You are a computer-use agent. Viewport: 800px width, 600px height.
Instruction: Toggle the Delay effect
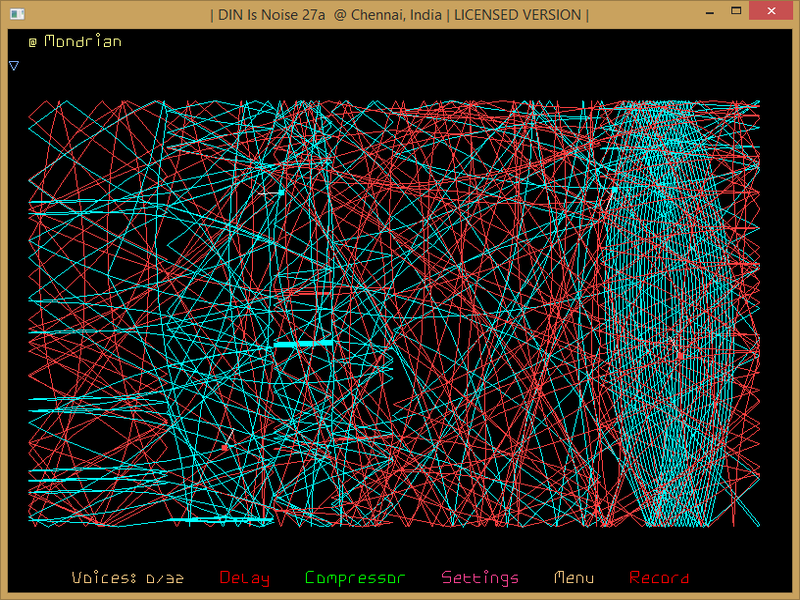pyautogui.click(x=244, y=578)
